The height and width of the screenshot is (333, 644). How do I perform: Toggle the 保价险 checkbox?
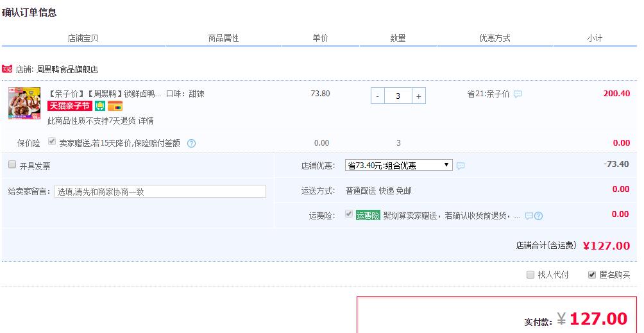click(x=52, y=142)
